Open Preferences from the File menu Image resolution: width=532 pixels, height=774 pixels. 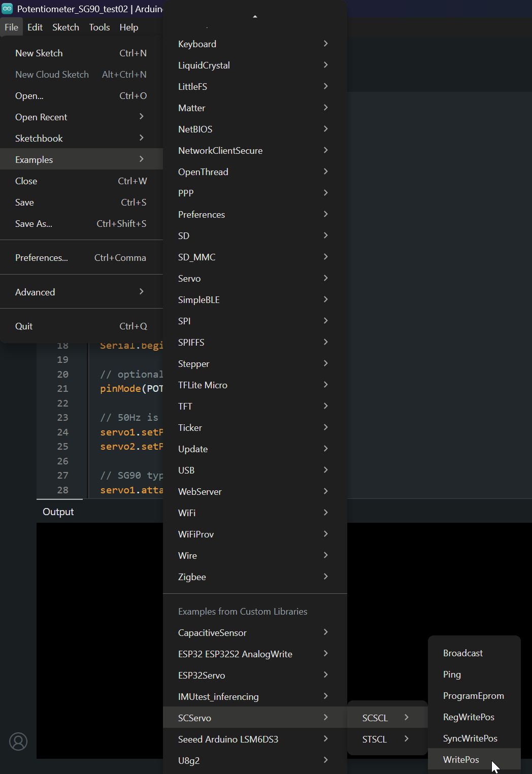(x=41, y=257)
